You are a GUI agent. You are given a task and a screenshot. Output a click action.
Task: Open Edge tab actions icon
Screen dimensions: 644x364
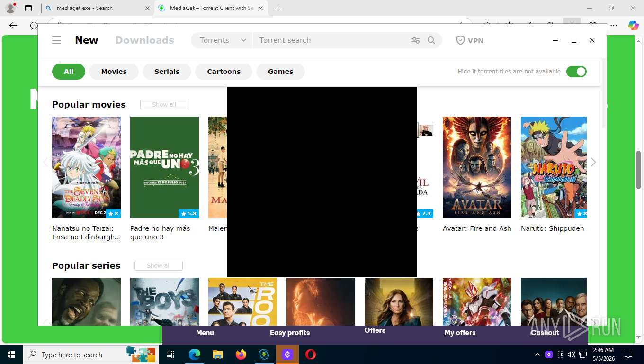pyautogui.click(x=28, y=8)
